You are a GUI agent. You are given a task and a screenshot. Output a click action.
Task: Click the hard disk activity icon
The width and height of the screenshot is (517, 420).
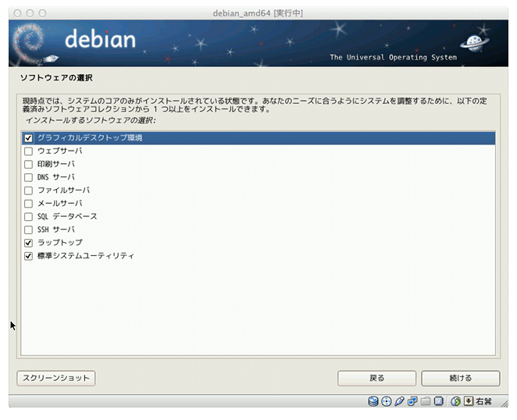tap(373, 401)
